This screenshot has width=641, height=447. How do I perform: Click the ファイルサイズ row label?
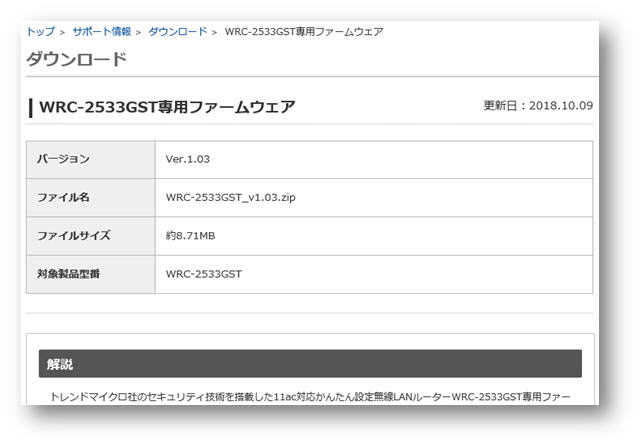[x=74, y=236]
